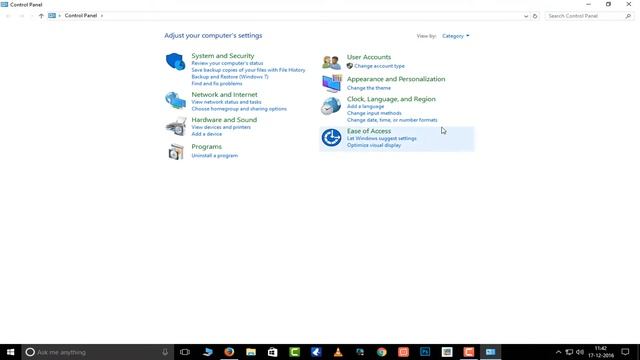The image size is (640, 360).
Task: Open Appearance and Personalization heading
Action: point(396,79)
